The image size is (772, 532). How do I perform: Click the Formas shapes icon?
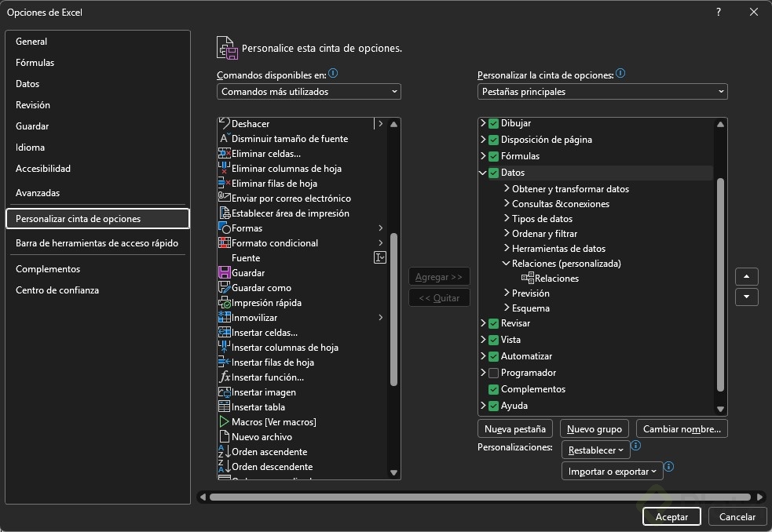(x=225, y=228)
